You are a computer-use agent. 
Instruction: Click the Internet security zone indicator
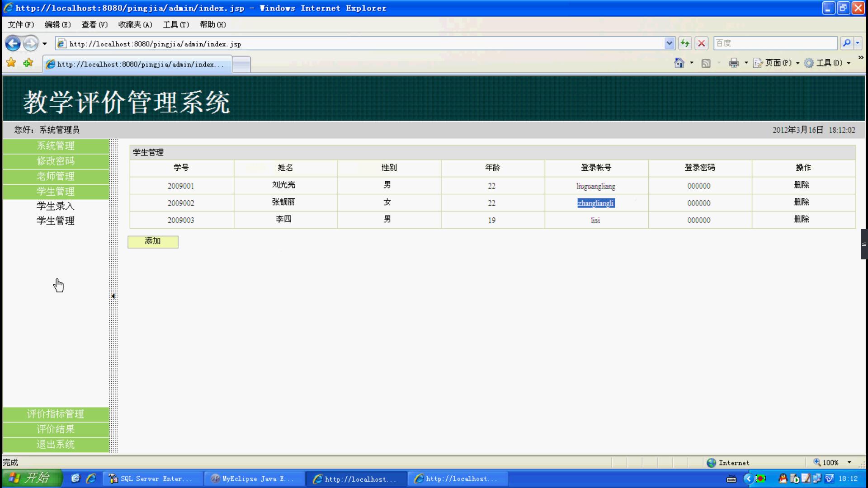(728, 463)
